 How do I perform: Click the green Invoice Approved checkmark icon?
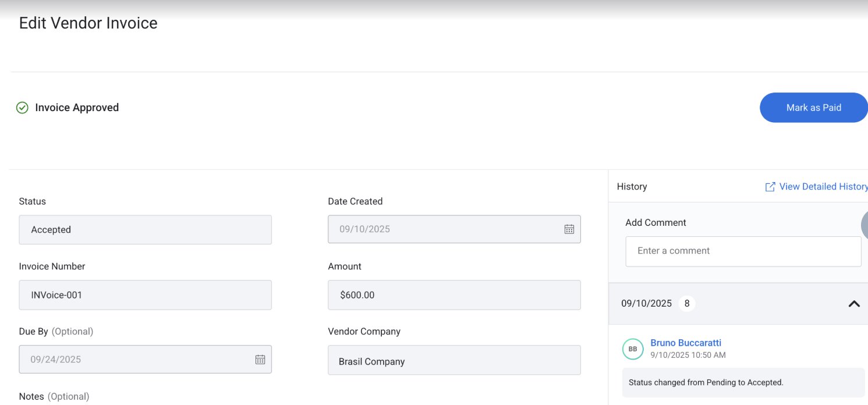[x=22, y=108]
